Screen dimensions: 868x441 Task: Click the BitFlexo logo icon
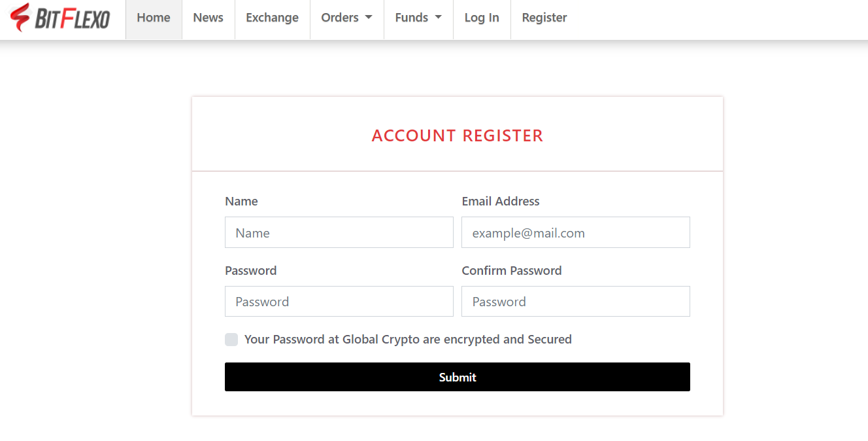click(x=20, y=18)
